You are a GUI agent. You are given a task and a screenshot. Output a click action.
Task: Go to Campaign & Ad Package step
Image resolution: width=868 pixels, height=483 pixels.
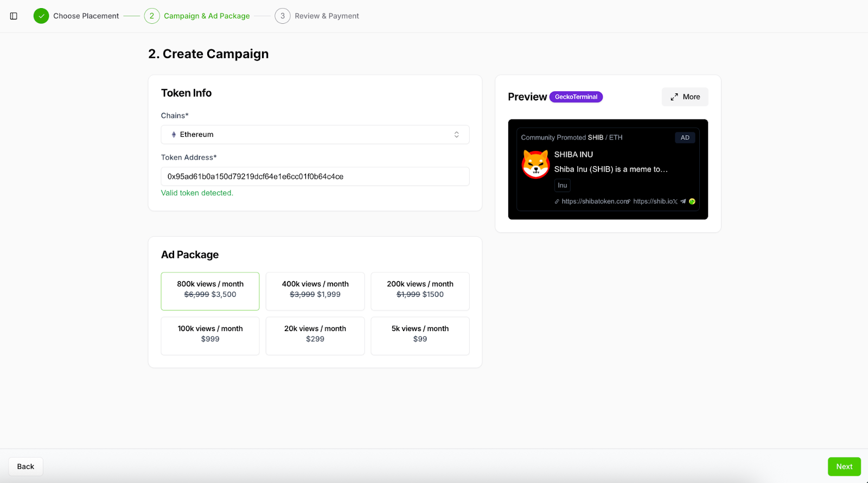(207, 16)
